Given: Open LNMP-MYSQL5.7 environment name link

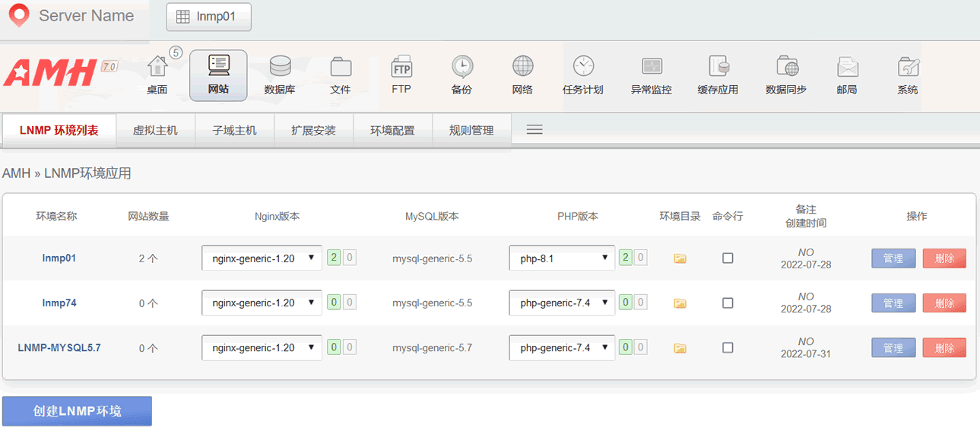Looking at the screenshot, I should pyautogui.click(x=59, y=347).
